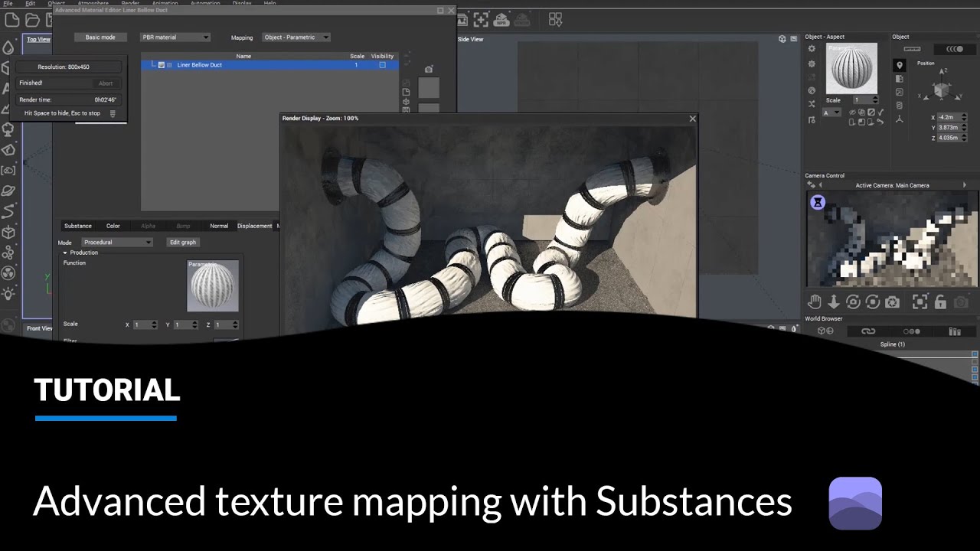This screenshot has width=980, height=551.
Task: Open the Position tab pin icon
Action: pyautogui.click(x=900, y=66)
